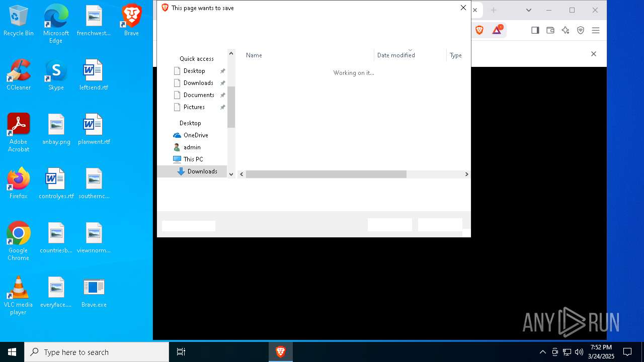Click the file list scroll left arrow

(x=242, y=174)
